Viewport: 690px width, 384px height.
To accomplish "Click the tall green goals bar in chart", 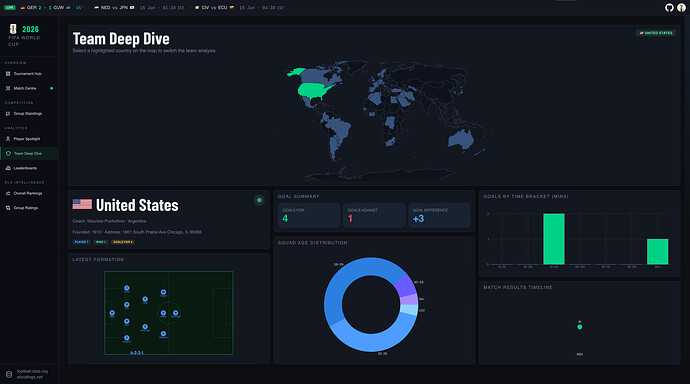I will click(x=554, y=239).
